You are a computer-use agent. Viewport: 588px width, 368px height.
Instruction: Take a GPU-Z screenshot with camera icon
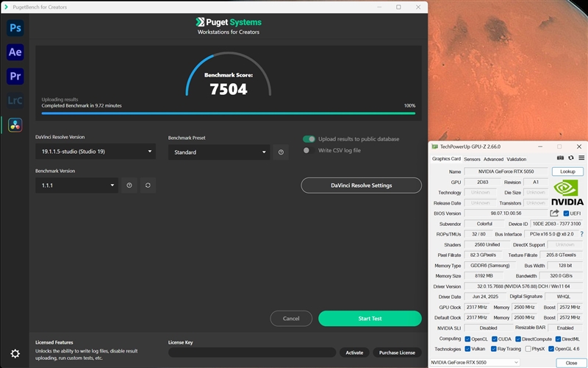pyautogui.click(x=560, y=158)
